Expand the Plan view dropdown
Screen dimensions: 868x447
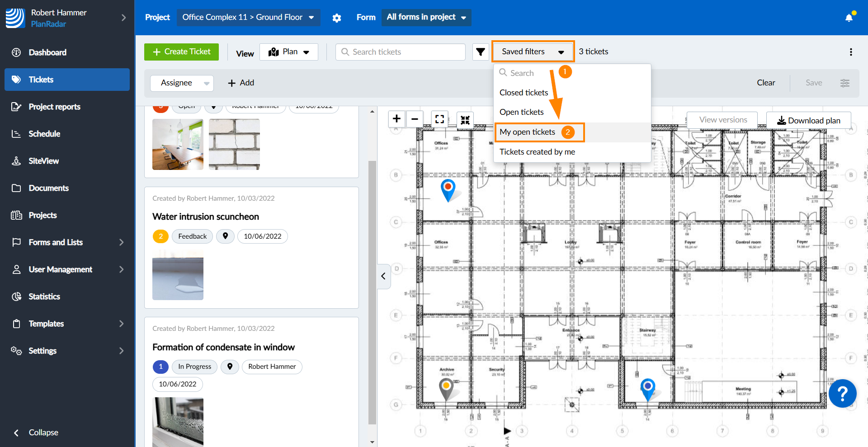click(289, 52)
